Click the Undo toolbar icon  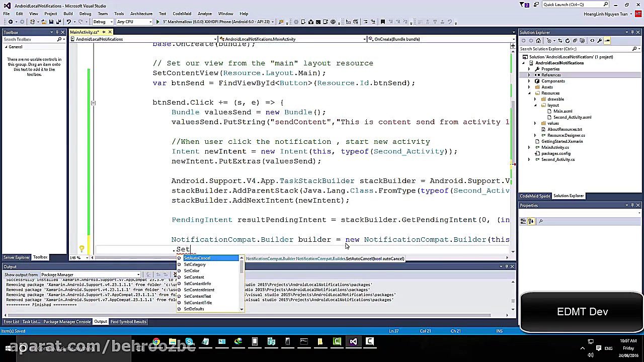coord(68,22)
